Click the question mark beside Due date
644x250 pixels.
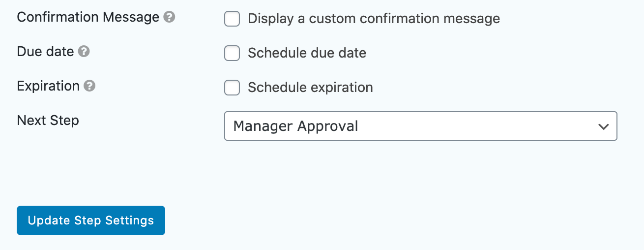coord(84,51)
